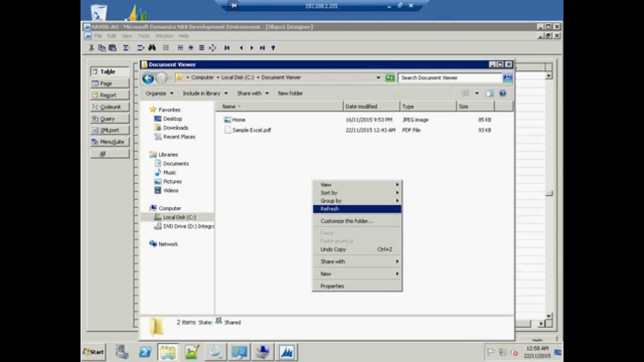Click the Paste icon in NAV toolbar
This screenshot has height=362, width=644.
(x=113, y=48)
